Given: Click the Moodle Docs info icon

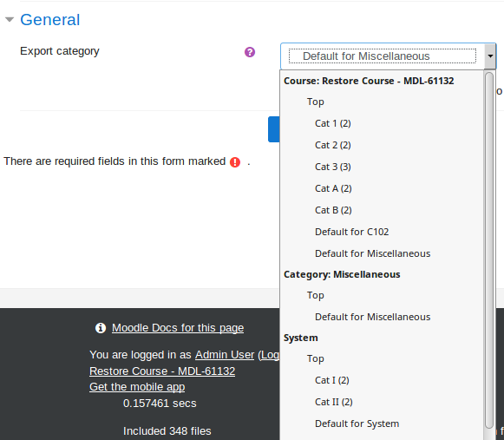Looking at the screenshot, I should click(x=101, y=328).
